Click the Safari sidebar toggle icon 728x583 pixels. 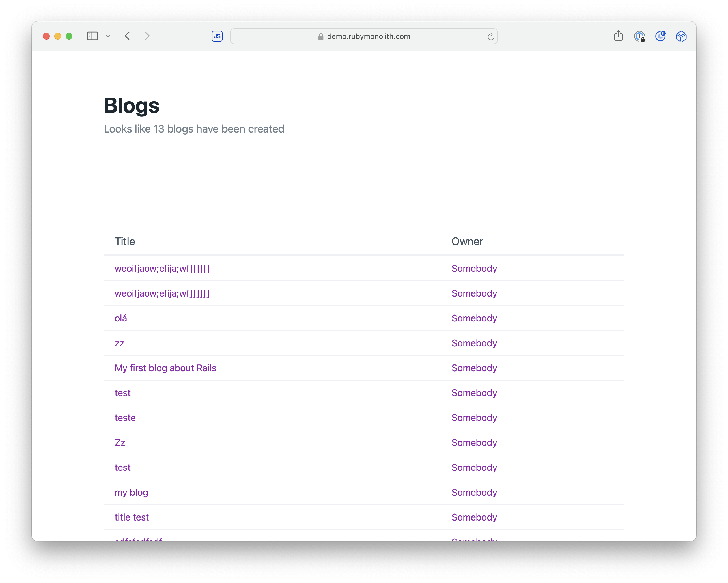click(92, 36)
